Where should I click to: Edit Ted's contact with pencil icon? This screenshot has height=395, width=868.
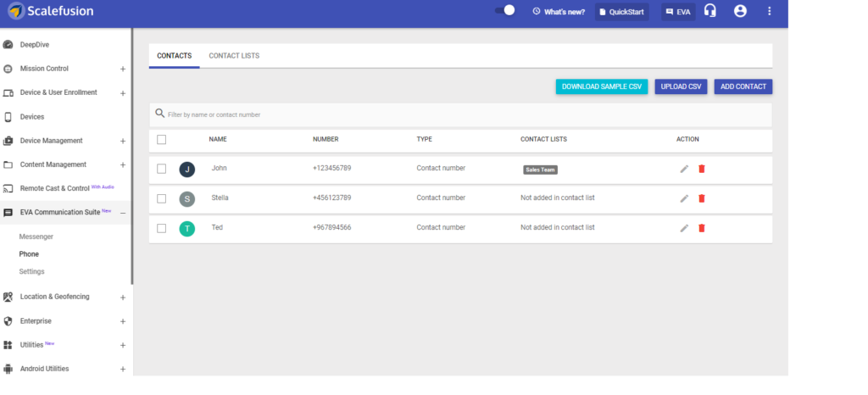point(684,228)
